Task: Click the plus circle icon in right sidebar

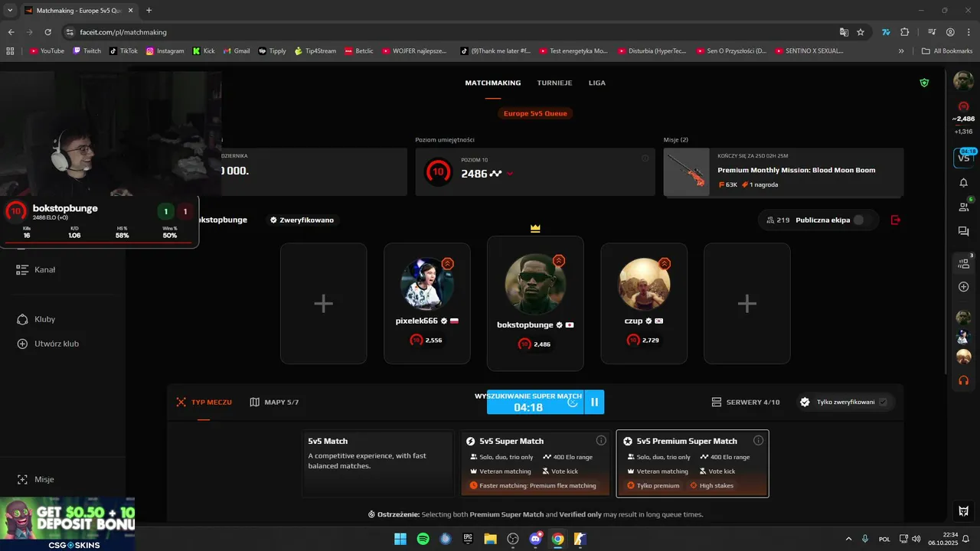Action: click(x=963, y=286)
